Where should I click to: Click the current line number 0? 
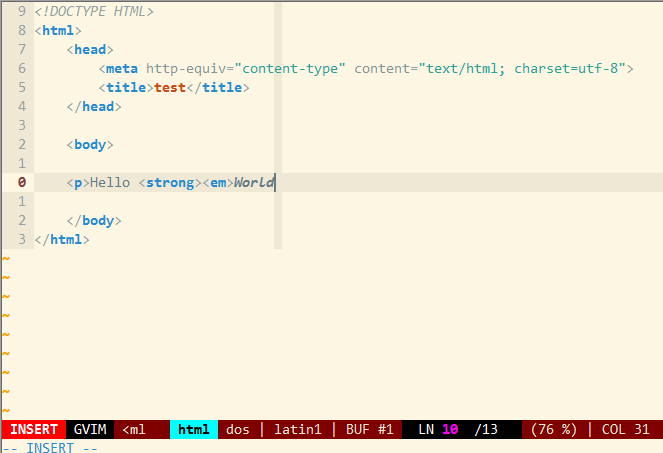(22, 183)
